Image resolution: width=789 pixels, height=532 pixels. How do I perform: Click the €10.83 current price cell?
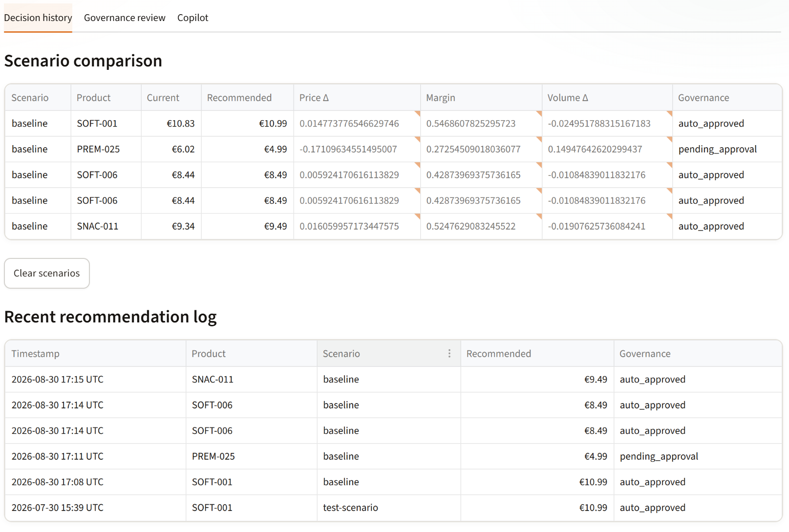tap(171, 124)
